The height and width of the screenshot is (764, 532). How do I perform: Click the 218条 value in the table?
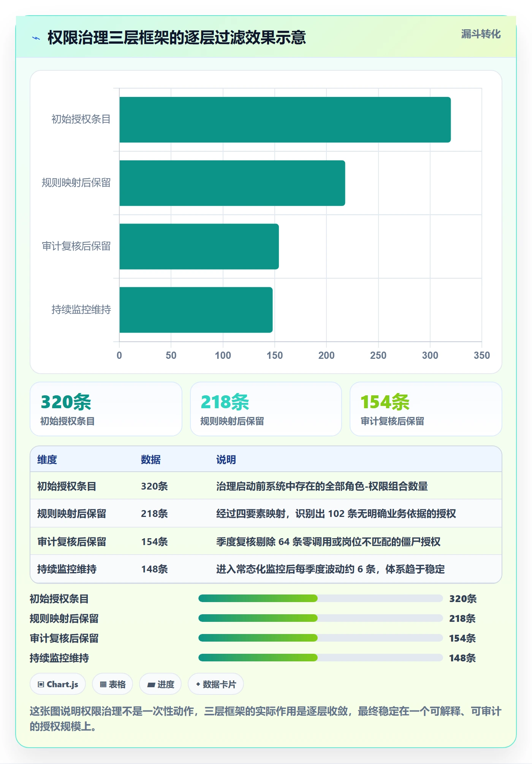154,514
